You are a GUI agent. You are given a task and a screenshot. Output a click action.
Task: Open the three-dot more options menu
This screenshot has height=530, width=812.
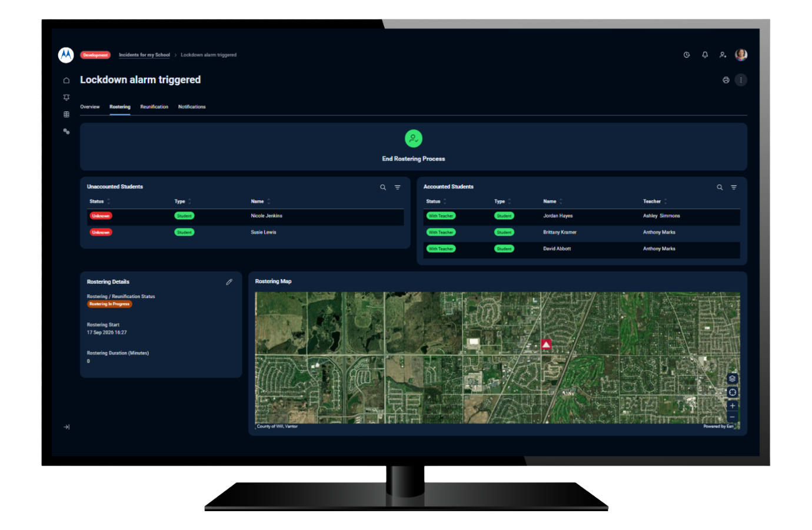click(x=741, y=80)
